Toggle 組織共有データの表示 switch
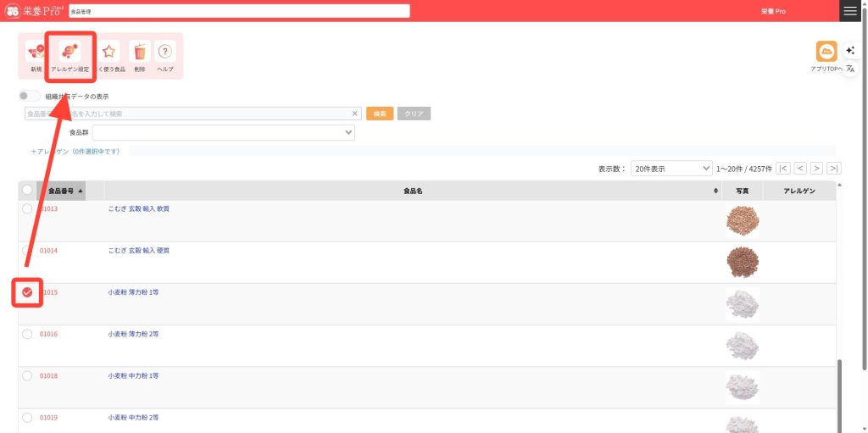This screenshot has height=433, width=868. pos(30,97)
